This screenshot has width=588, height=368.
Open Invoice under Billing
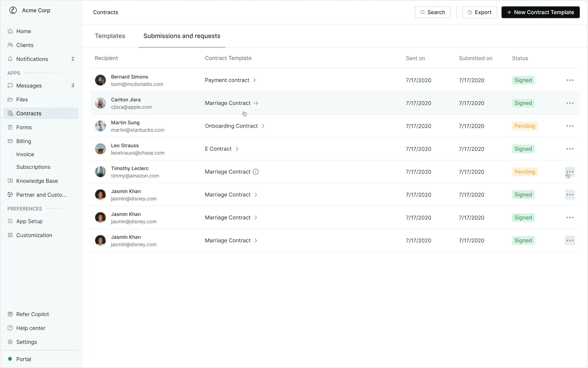click(25, 154)
